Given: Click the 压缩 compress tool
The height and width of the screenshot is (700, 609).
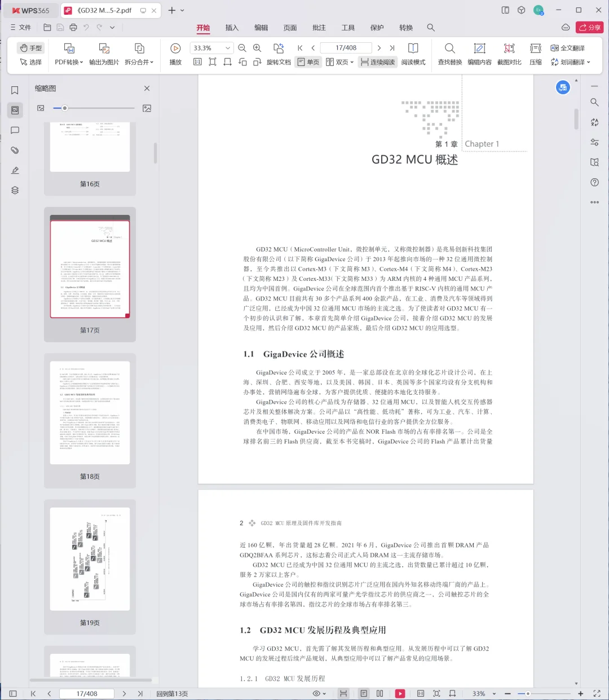Looking at the screenshot, I should coord(536,54).
